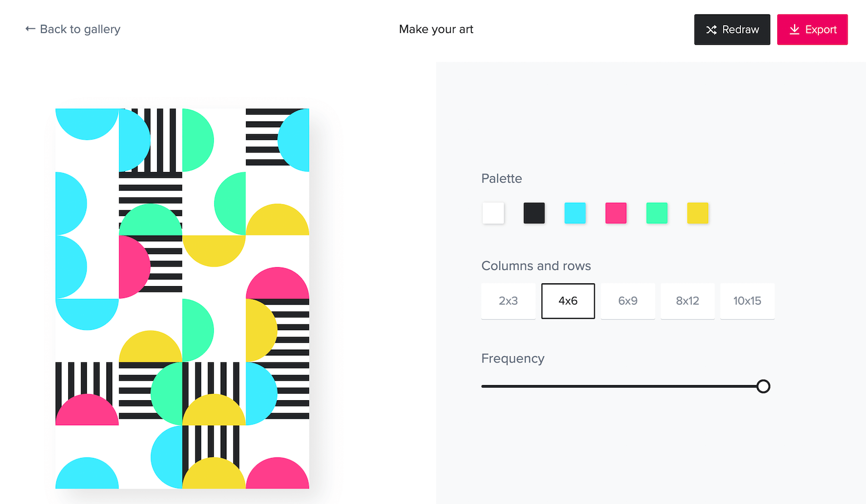Select the 4x6 grid option
Image resolution: width=866 pixels, height=504 pixels.
[568, 301]
